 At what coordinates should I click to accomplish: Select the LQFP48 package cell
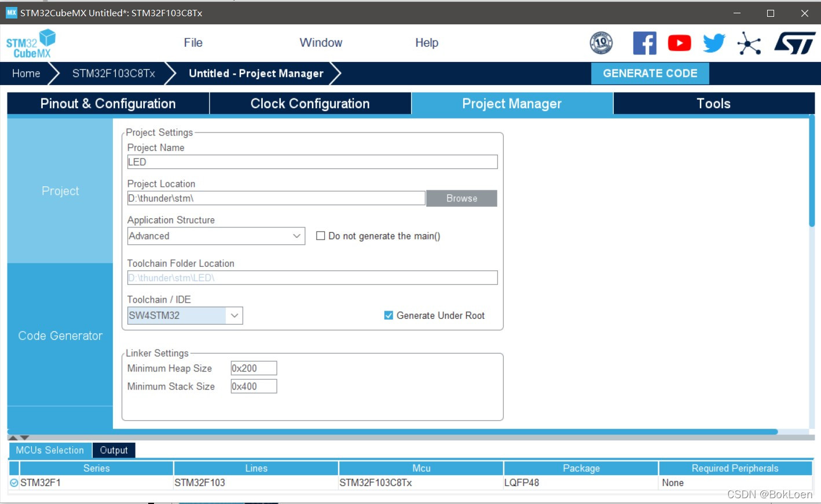point(581,483)
